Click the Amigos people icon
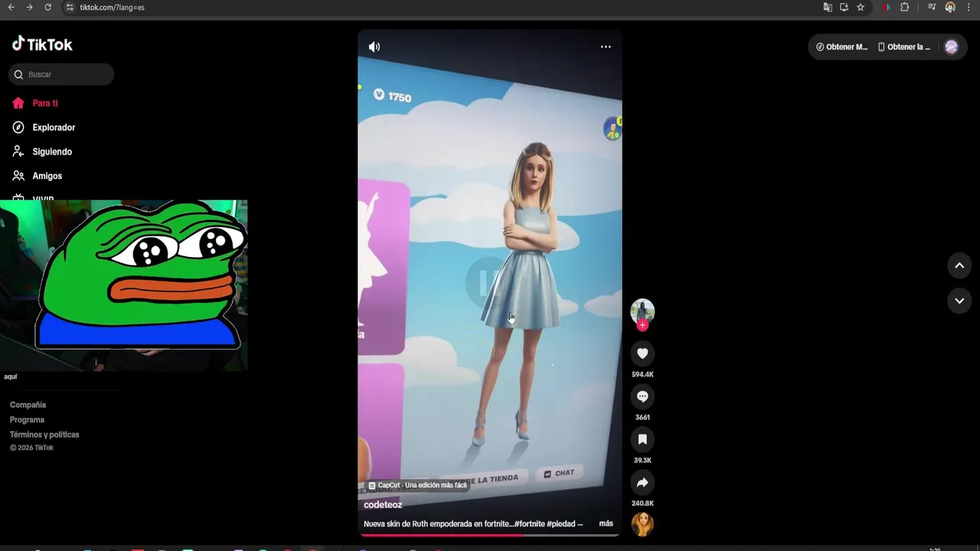 pyautogui.click(x=18, y=176)
